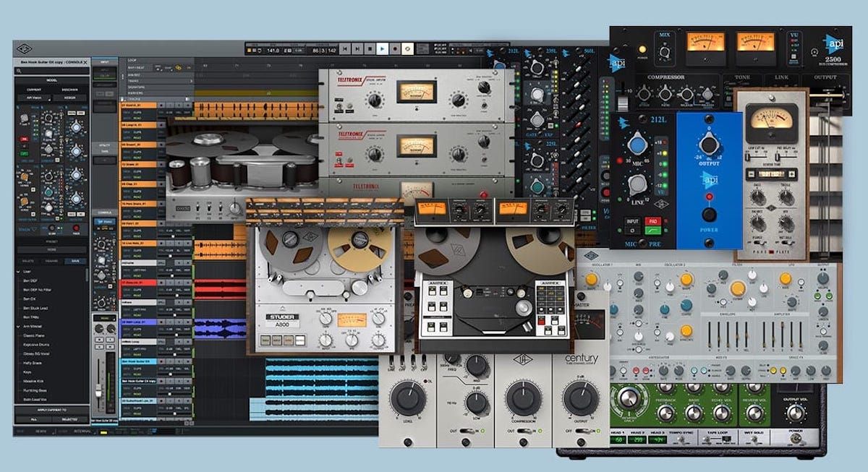Viewport: 868px width, 472px height.
Task: Click the Universal Audio logo in LUNA
Action: (x=25, y=50)
